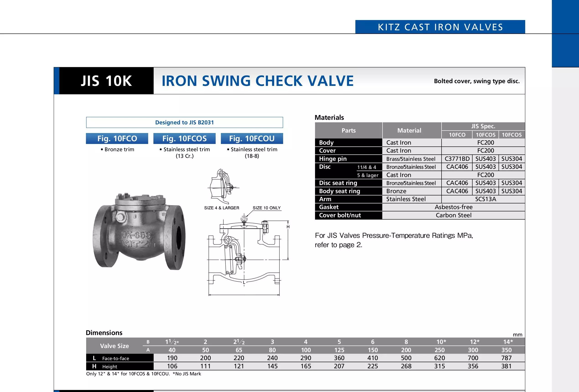Click the Fig. 10FCO label
Image resolution: width=579 pixels, height=392 pixels.
click(x=117, y=138)
